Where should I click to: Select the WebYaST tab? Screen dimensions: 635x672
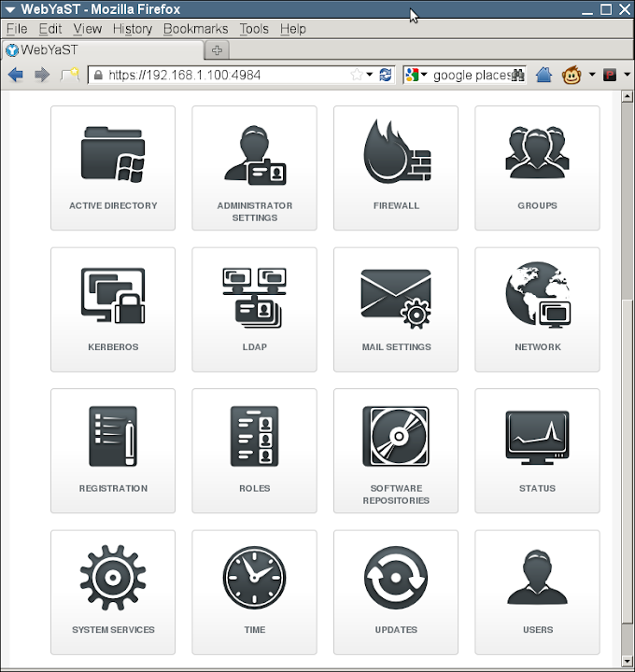click(102, 50)
